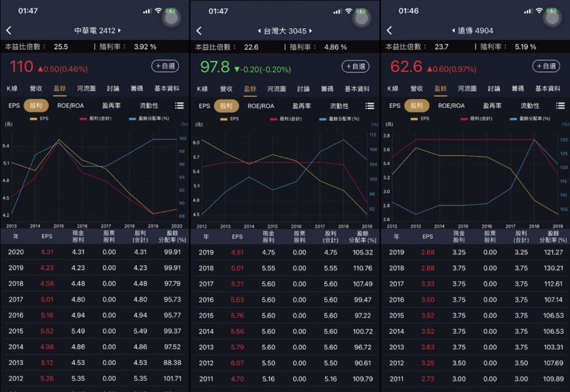Screen dimensions: 570x392
Task: Open 基本資料 tab on 遠傳 screen
Action: pos(548,88)
